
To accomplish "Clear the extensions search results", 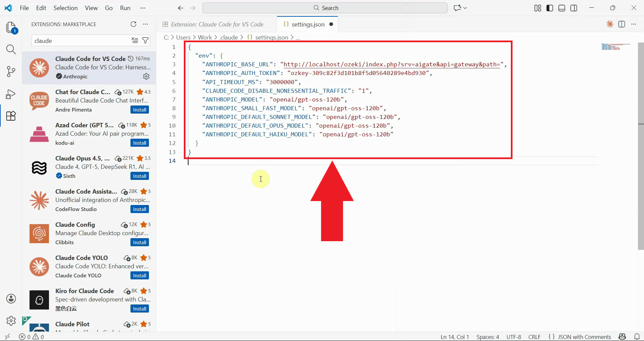I will click(135, 41).
